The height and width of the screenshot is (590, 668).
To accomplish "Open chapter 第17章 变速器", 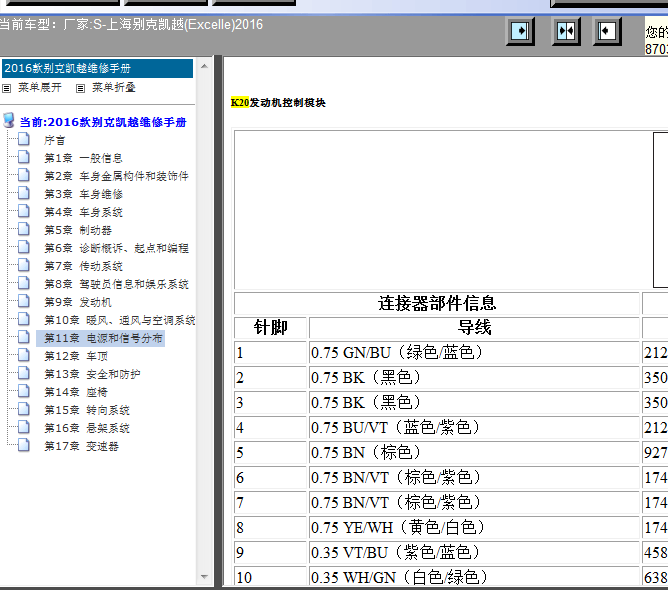I will (x=81, y=446).
